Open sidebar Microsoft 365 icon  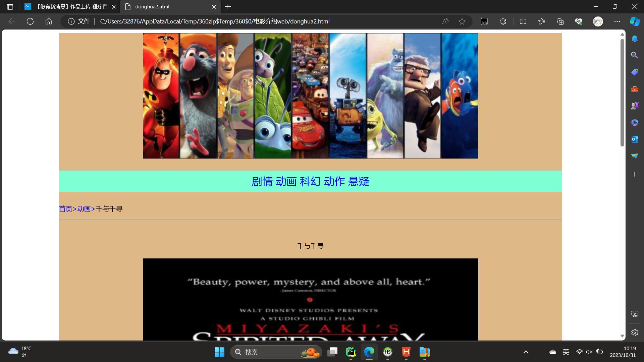click(x=635, y=123)
